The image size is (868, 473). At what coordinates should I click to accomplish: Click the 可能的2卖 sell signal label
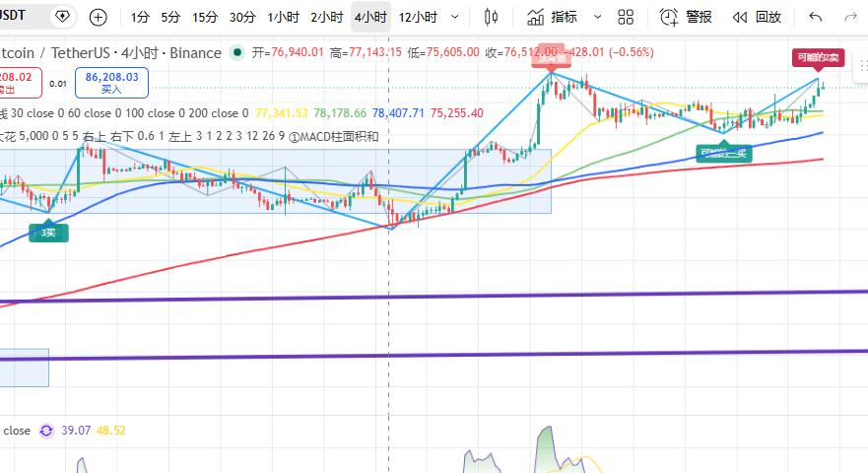click(818, 58)
